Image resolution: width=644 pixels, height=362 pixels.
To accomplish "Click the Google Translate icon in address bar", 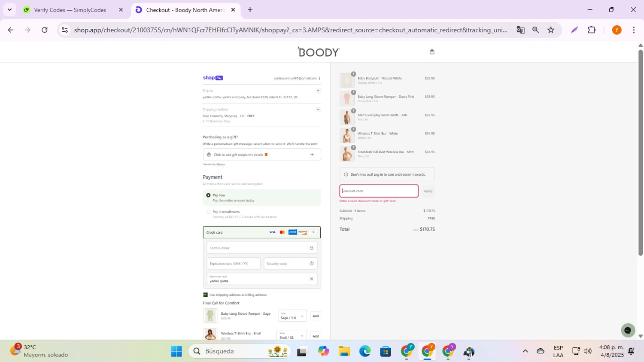I will point(520,30).
